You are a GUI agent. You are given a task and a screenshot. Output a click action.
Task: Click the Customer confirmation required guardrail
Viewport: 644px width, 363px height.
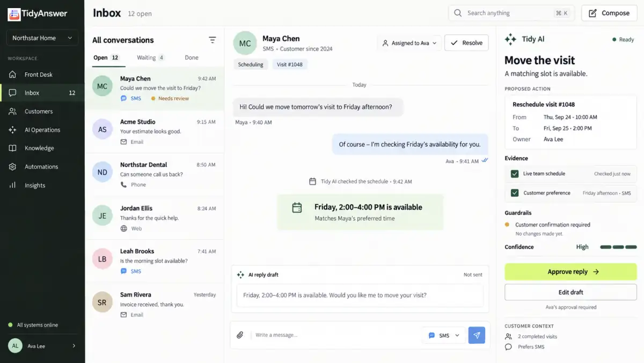click(553, 225)
